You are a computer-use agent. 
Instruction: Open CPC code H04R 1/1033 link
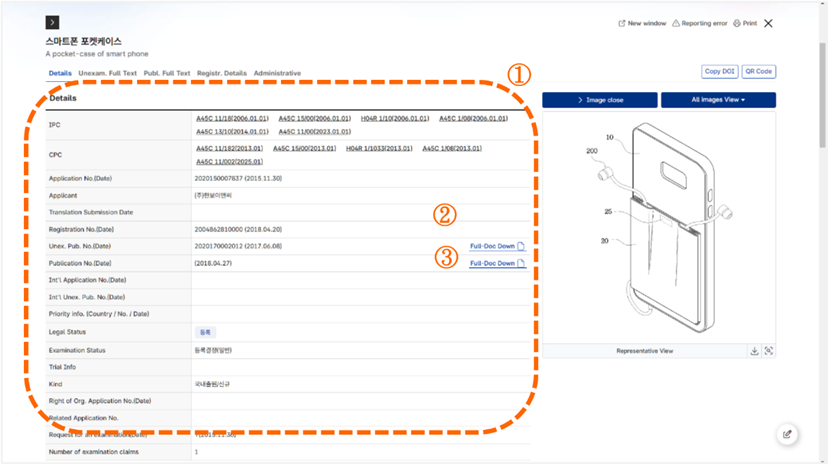[x=379, y=148]
